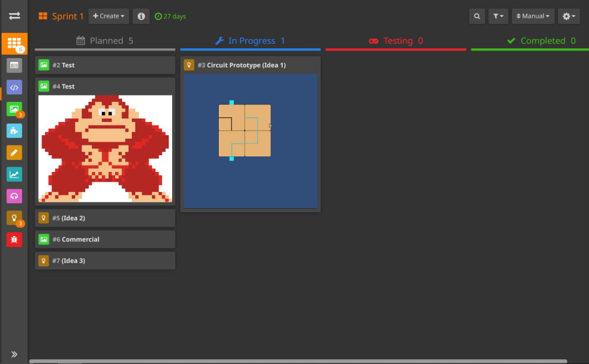Image resolution: width=589 pixels, height=364 pixels.
Task: Expand the sidebar with double chevron
Action: tap(14, 354)
